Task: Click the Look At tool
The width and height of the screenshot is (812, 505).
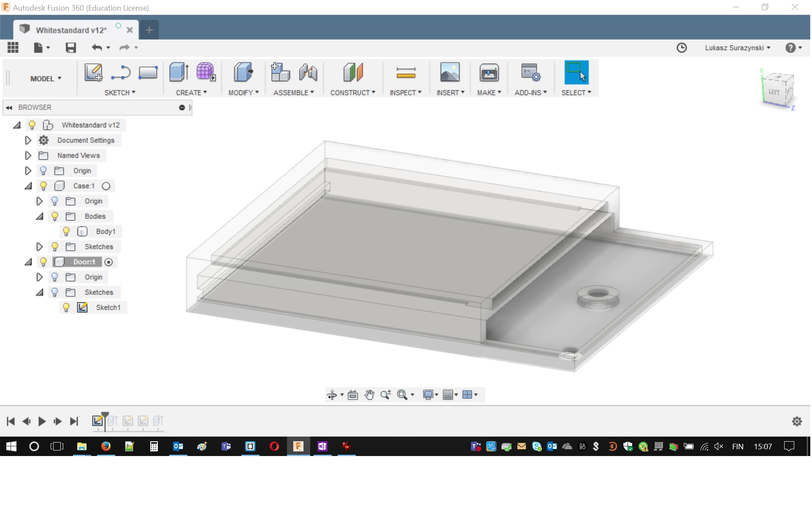Action: (353, 395)
